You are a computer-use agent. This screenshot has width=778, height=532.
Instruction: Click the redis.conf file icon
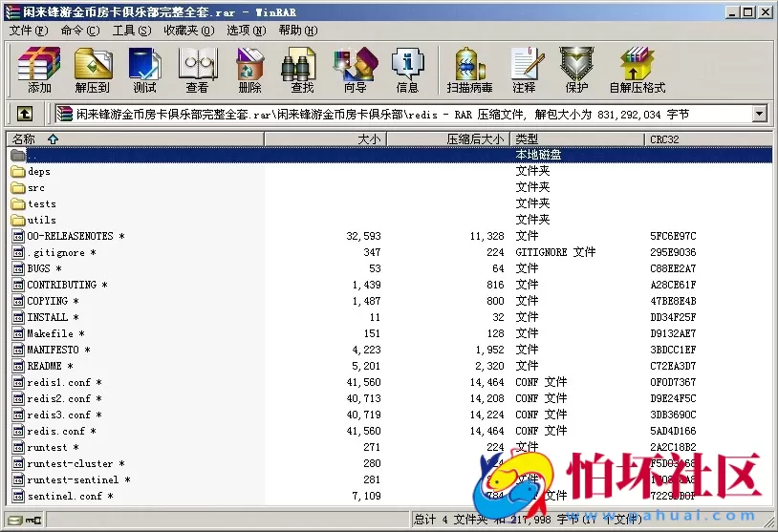pos(18,431)
